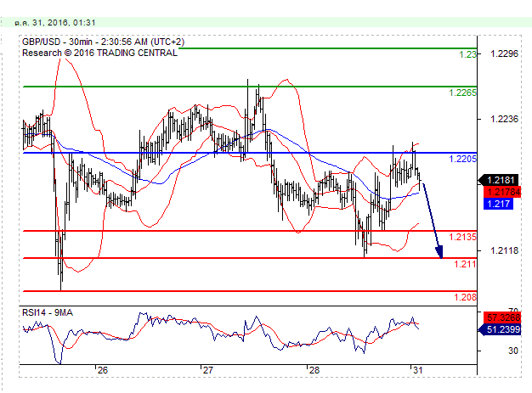The image size is (532, 393).
Task: Click the navy 51.2399 RSI value tag
Action: pyautogui.click(x=500, y=329)
